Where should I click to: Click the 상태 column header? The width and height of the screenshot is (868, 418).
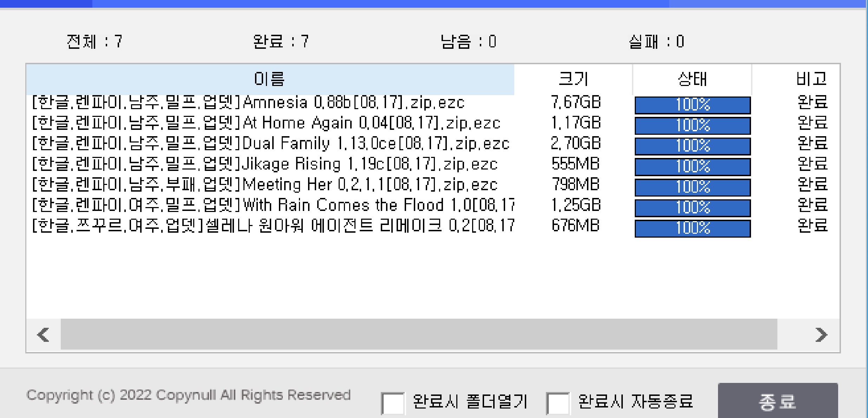(x=692, y=79)
